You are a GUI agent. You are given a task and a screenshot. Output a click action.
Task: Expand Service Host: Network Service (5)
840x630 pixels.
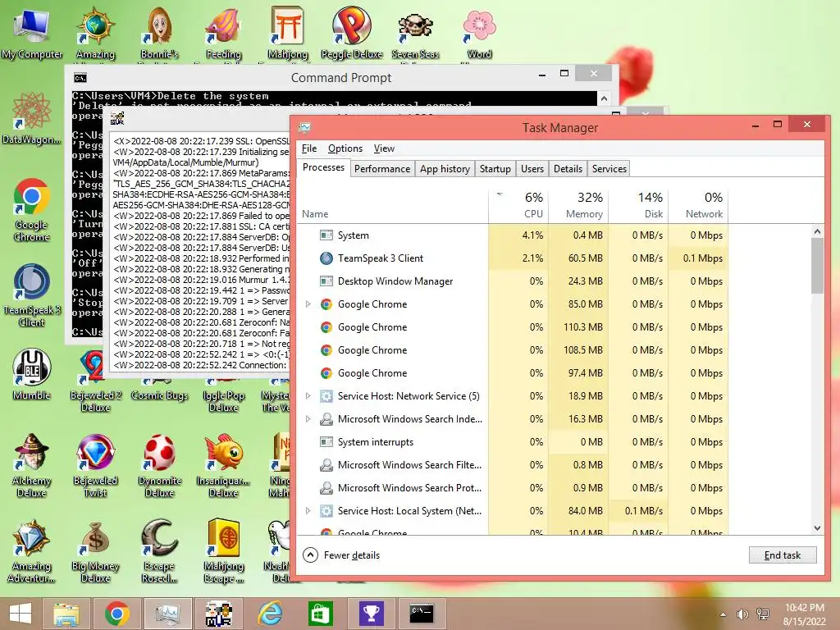click(308, 396)
